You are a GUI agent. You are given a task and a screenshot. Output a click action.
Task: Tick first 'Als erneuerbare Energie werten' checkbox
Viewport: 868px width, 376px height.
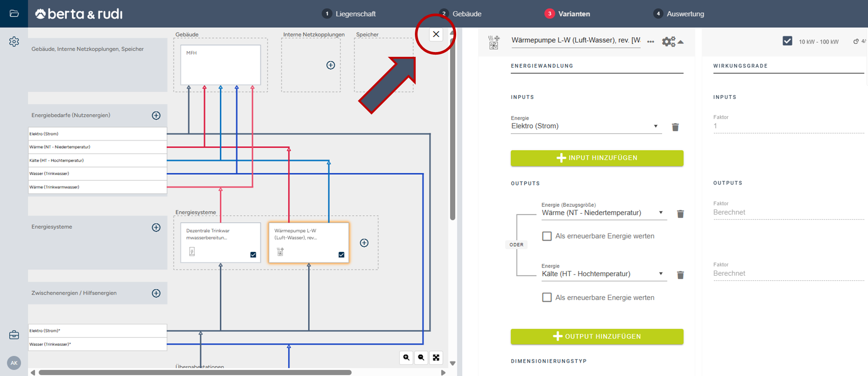[x=547, y=236]
